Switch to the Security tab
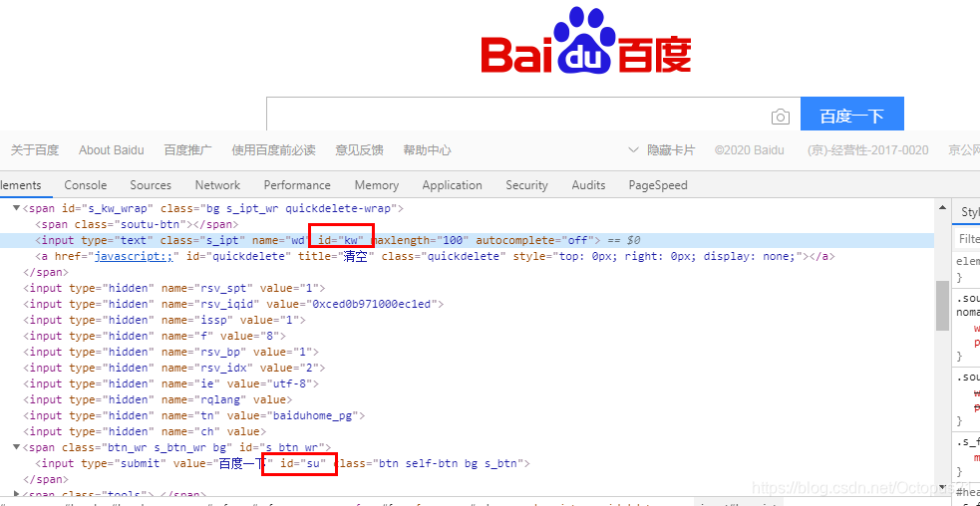This screenshot has width=980, height=506. point(526,185)
